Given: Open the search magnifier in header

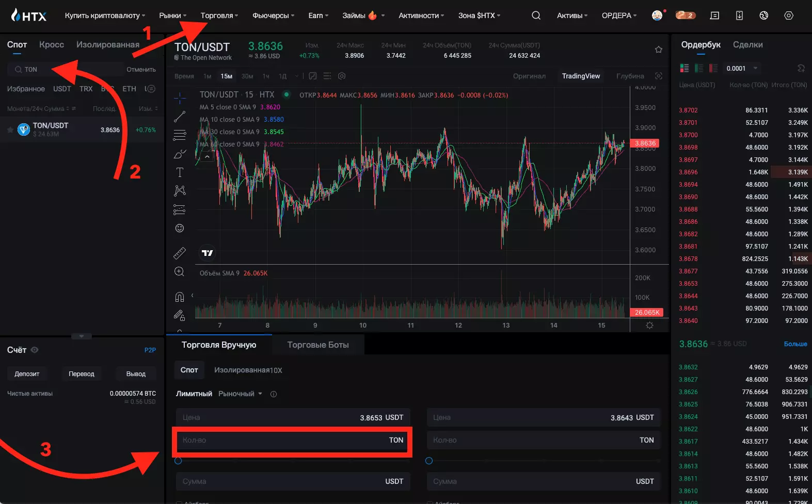Looking at the screenshot, I should pos(536,15).
